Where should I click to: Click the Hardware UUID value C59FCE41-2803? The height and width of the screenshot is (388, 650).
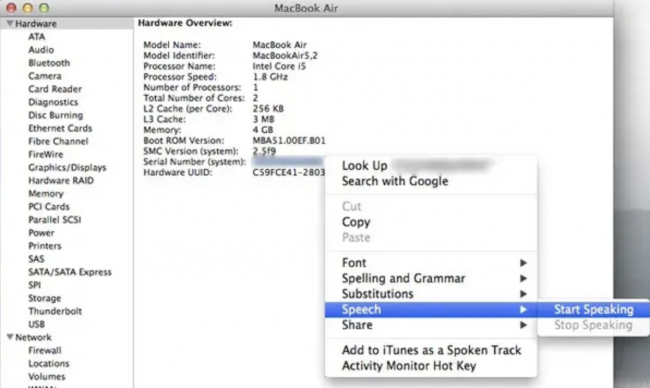pyautogui.click(x=289, y=172)
